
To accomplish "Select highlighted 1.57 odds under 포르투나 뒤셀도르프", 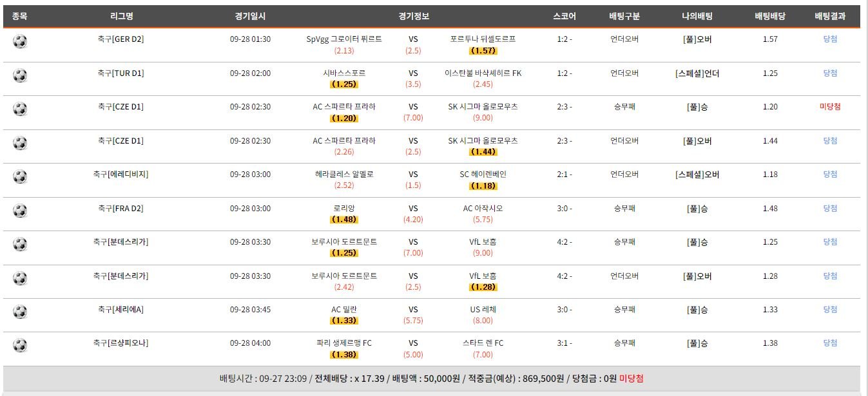I will (483, 51).
